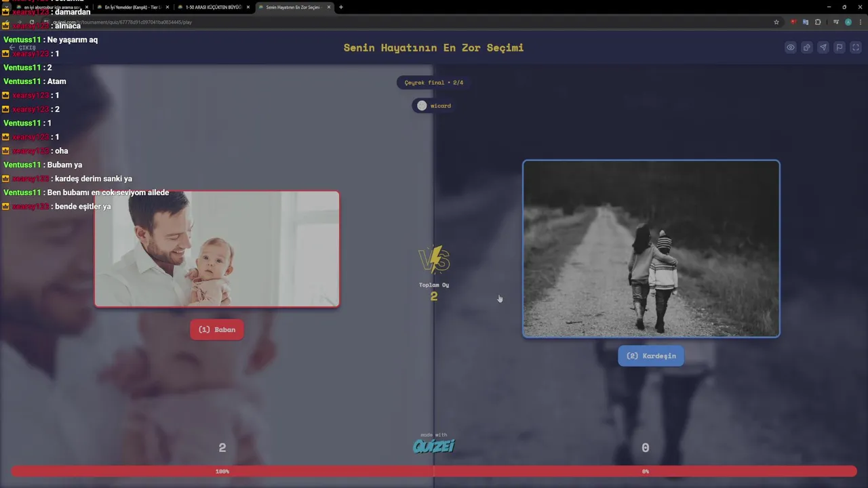Click chat message 'Bubam ya'
Viewport: 868px width, 488px height.
click(64, 165)
